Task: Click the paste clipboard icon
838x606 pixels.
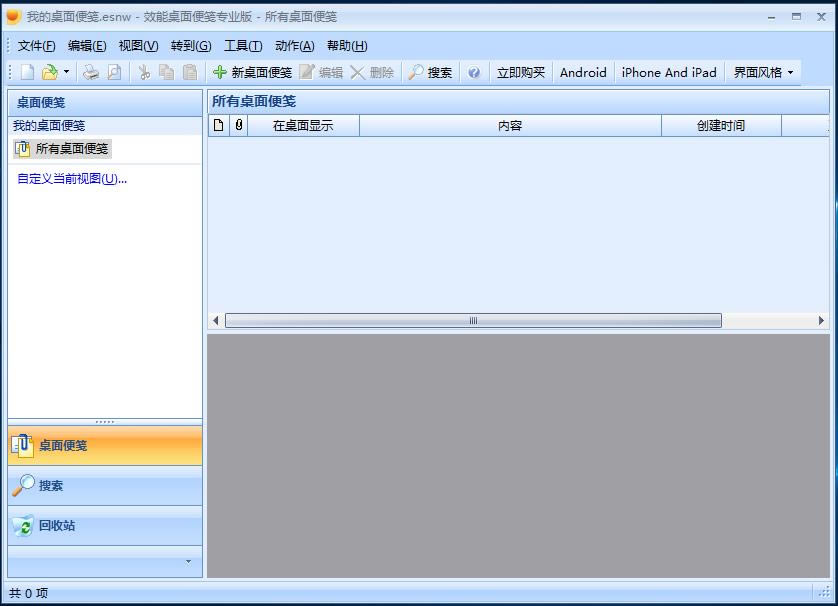Action: point(190,72)
